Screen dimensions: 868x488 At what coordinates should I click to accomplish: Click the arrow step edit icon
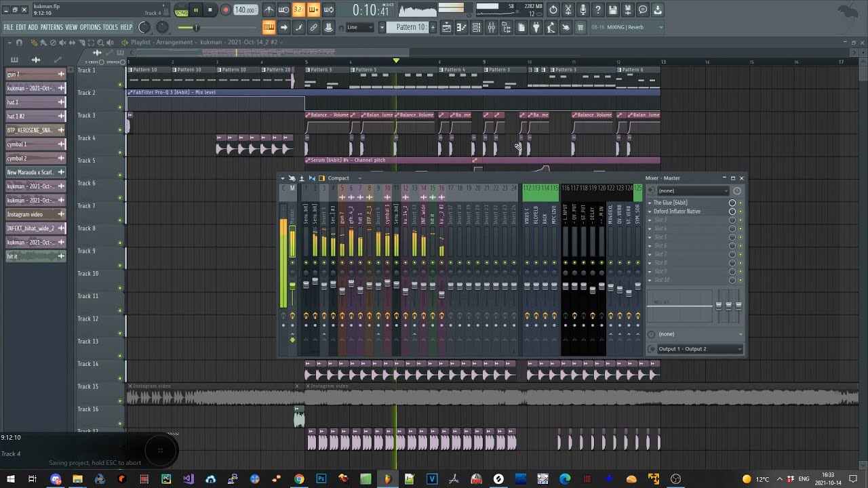[283, 27]
